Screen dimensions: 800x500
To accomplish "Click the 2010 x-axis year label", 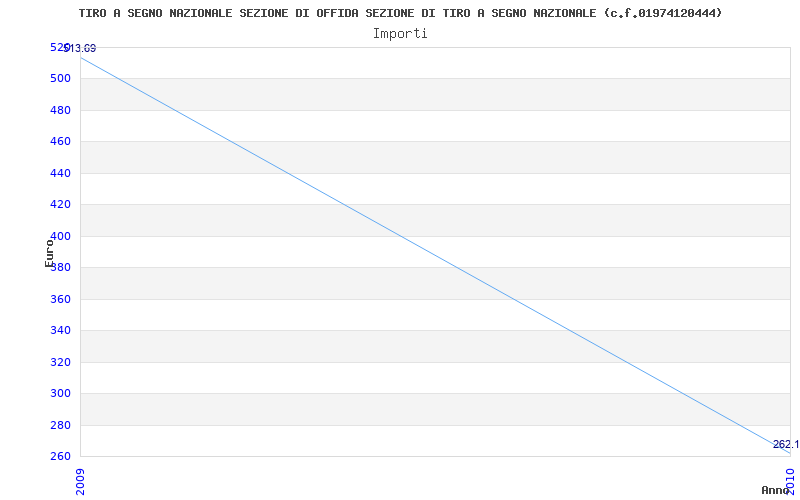I will (790, 482).
